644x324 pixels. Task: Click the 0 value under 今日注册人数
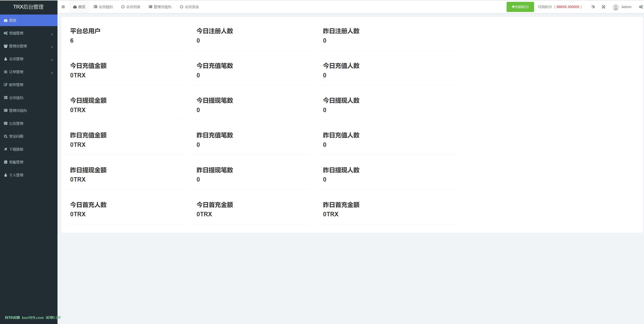tap(198, 40)
